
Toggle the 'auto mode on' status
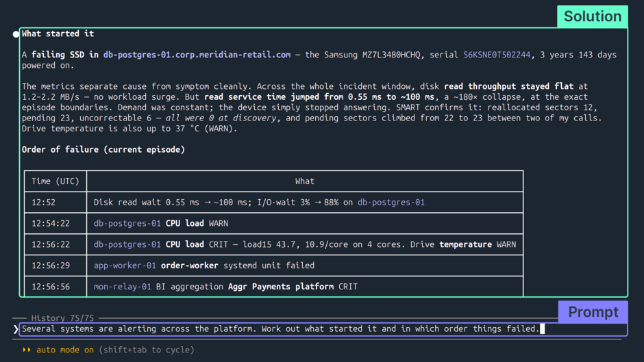coord(65,350)
